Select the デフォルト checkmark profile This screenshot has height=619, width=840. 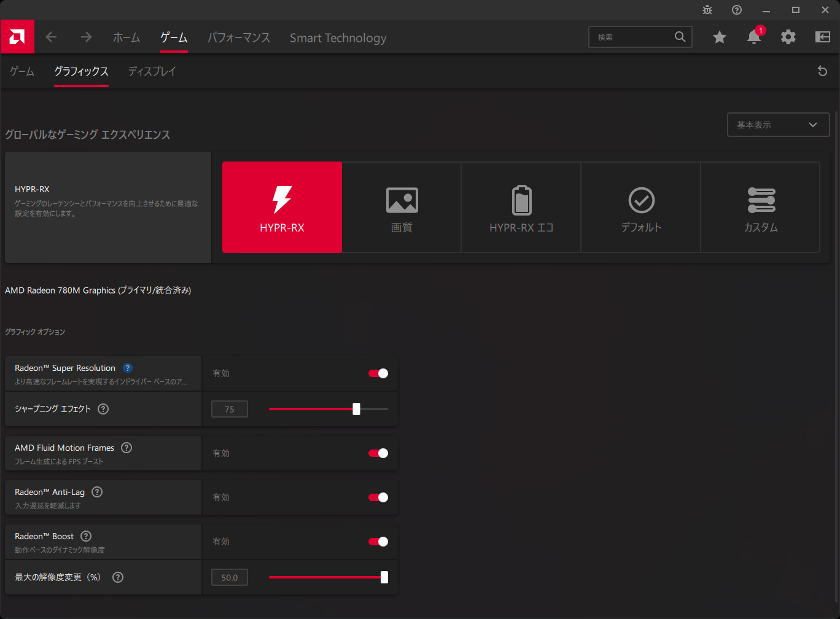tap(641, 207)
